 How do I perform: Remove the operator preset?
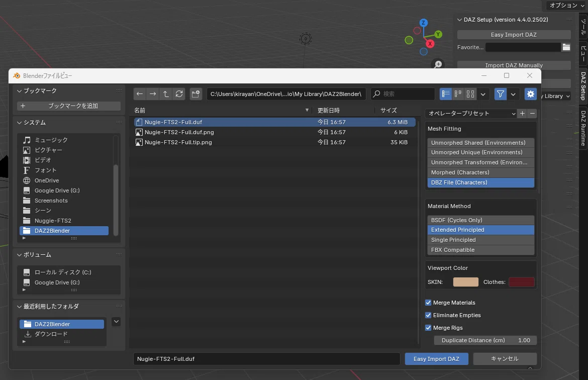coord(532,113)
